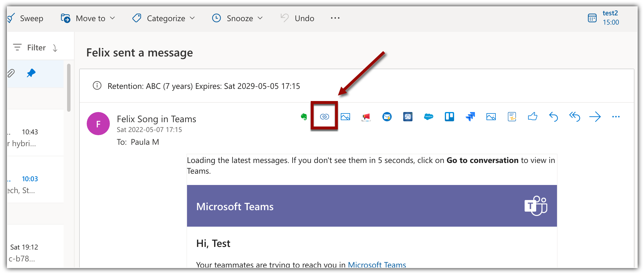644x275 pixels.
Task: Like the message with the thumbs-up icon
Action: pos(533,117)
